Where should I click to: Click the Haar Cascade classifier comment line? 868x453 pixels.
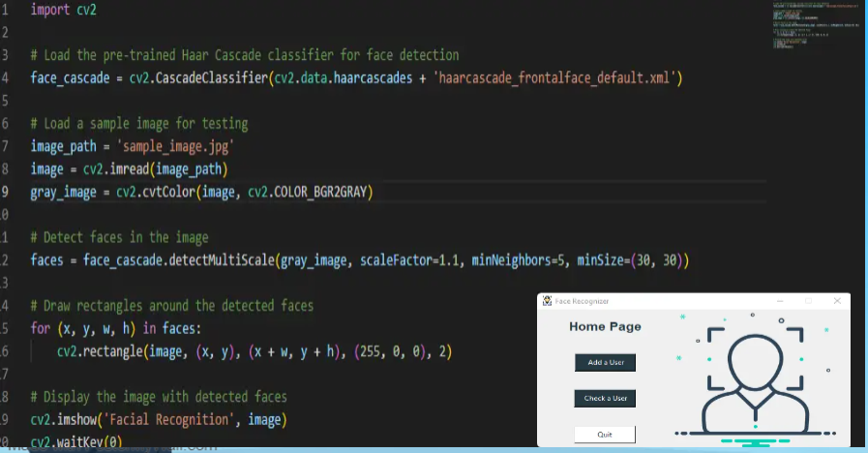[245, 55]
